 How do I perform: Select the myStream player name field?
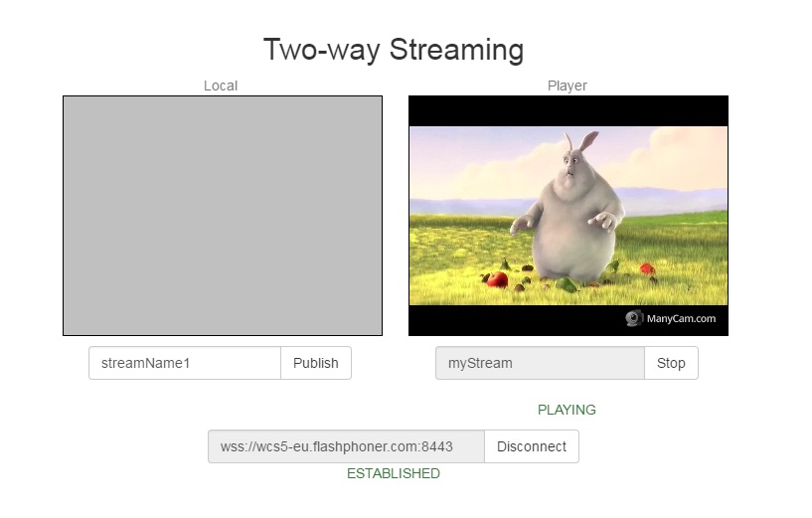[x=540, y=363]
